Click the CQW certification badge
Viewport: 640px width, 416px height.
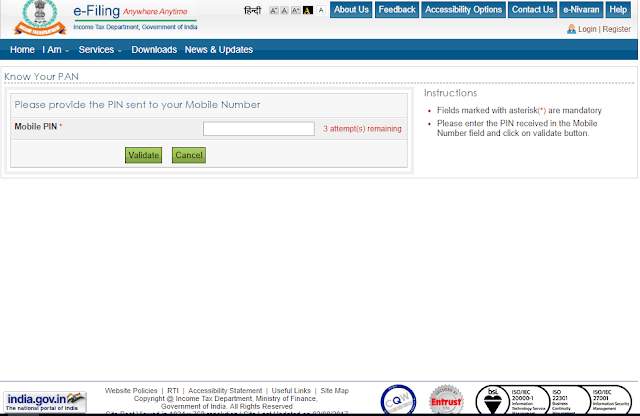(398, 400)
